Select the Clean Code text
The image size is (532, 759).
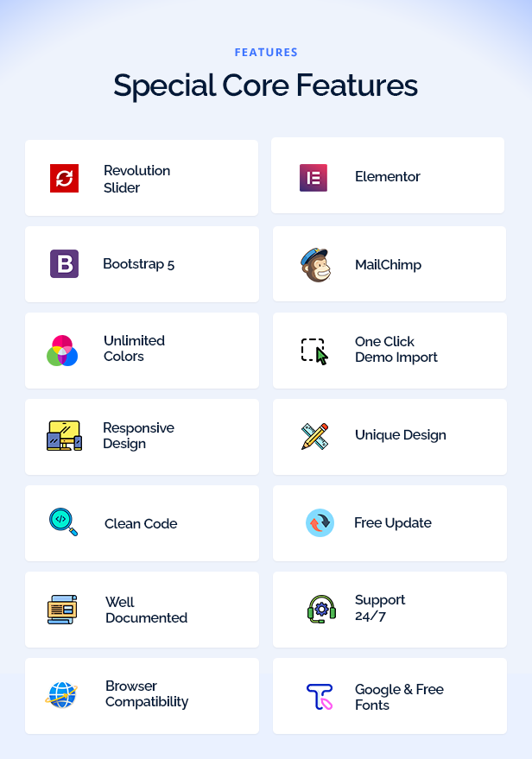tap(141, 524)
